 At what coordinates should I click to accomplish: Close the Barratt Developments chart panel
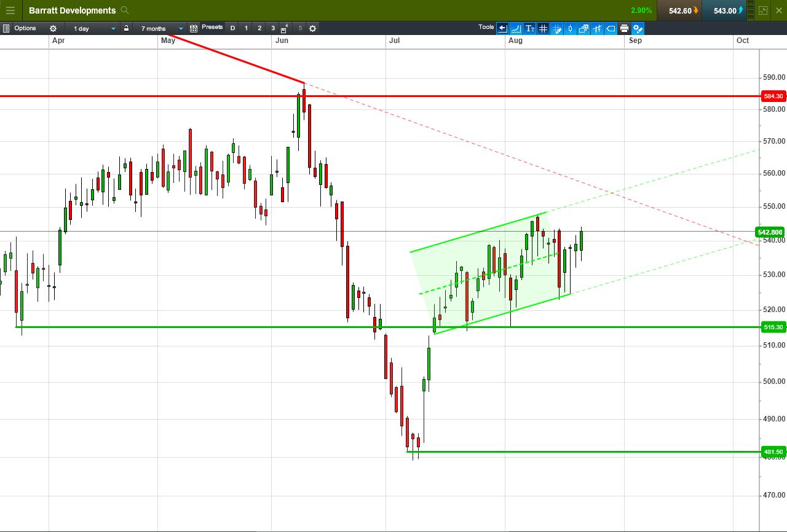pyautogui.click(x=778, y=10)
